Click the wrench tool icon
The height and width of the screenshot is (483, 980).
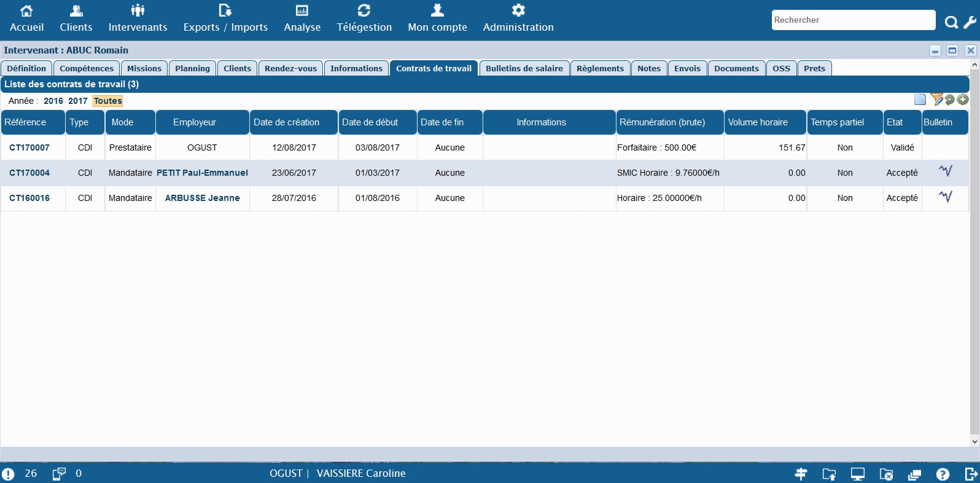[x=970, y=23]
